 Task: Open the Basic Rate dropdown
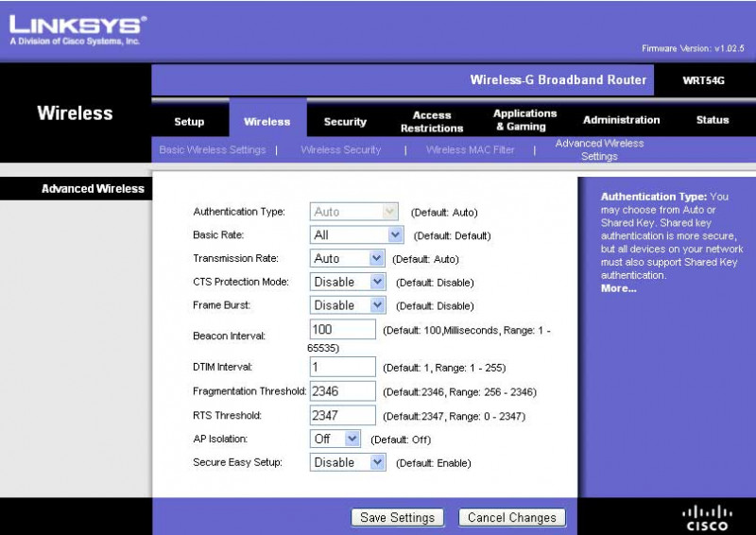[356, 234]
